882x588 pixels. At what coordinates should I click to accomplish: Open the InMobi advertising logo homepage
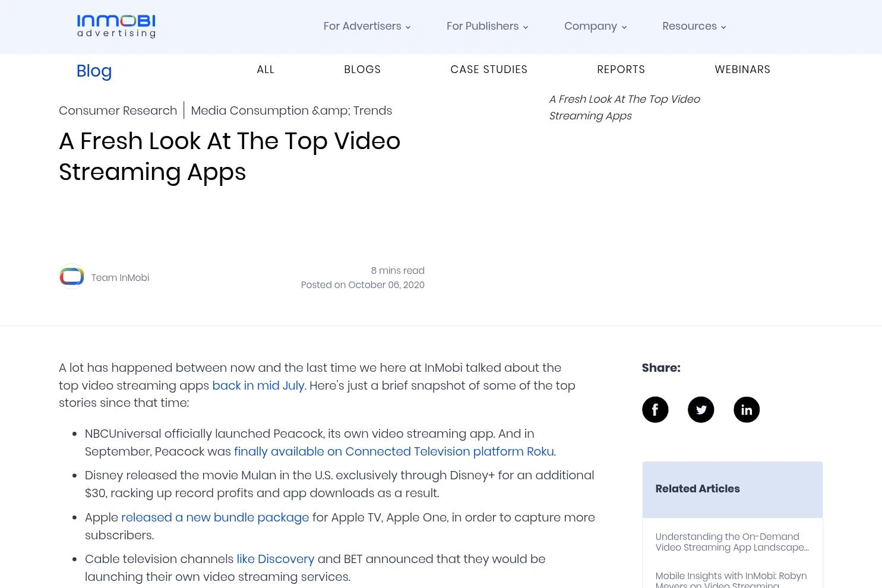click(116, 26)
